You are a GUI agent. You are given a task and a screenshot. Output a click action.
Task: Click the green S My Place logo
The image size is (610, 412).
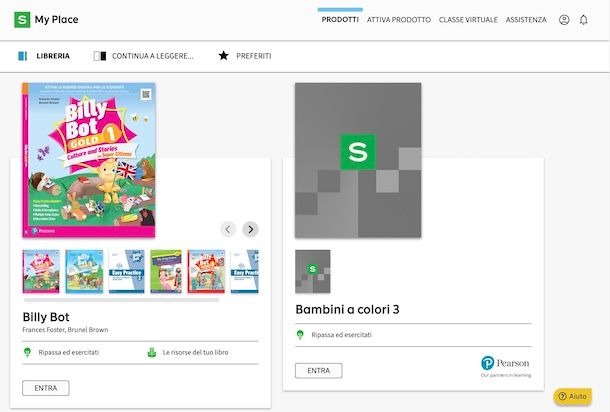pyautogui.click(x=22, y=19)
